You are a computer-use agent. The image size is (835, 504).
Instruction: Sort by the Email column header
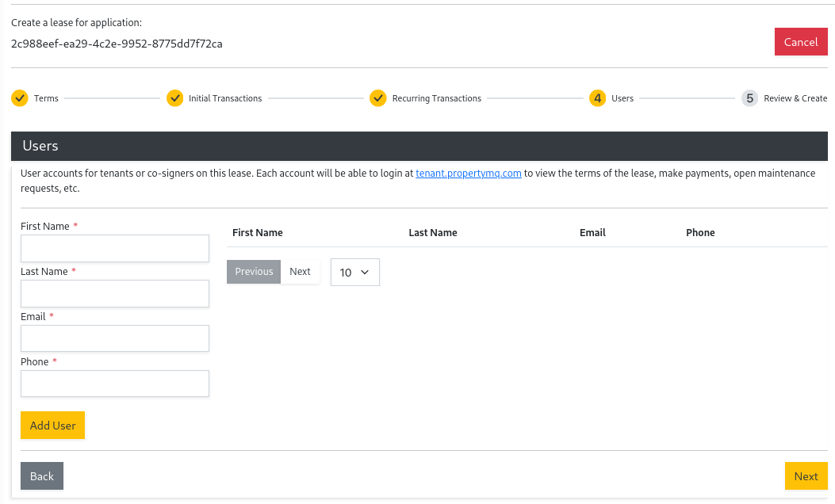coord(592,233)
